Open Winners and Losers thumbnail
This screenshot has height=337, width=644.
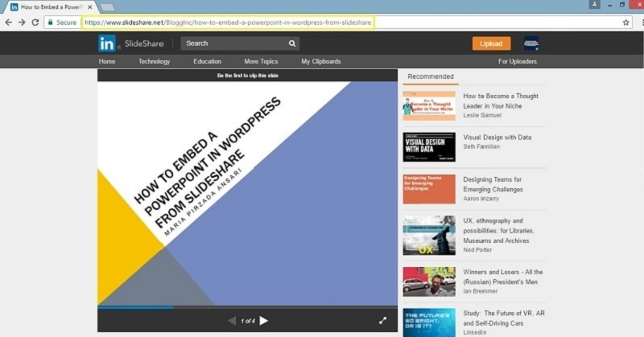[x=429, y=282]
